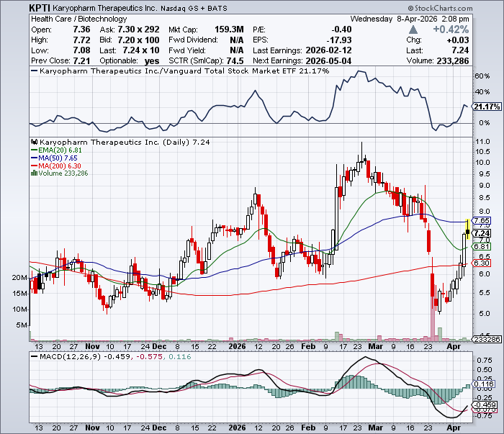Click the yellow-highlighted latest candlestick
The height and width of the screenshot is (434, 504).
467,229
